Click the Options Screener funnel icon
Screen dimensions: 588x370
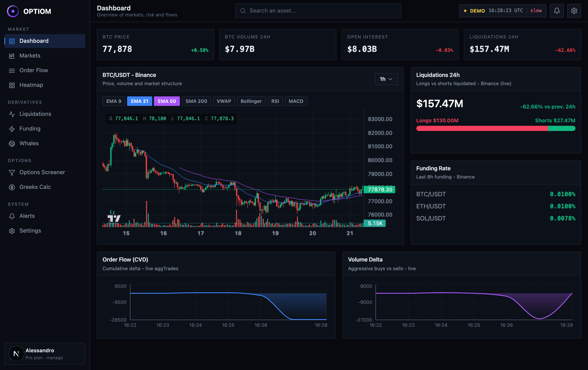click(x=12, y=172)
